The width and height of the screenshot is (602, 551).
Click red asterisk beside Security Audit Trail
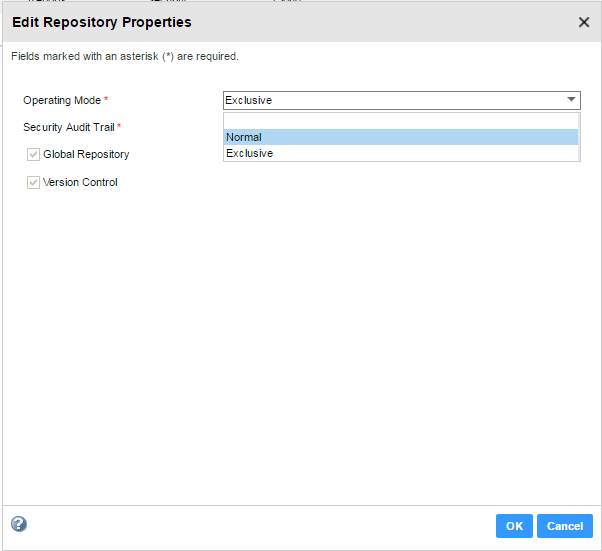[119, 127]
